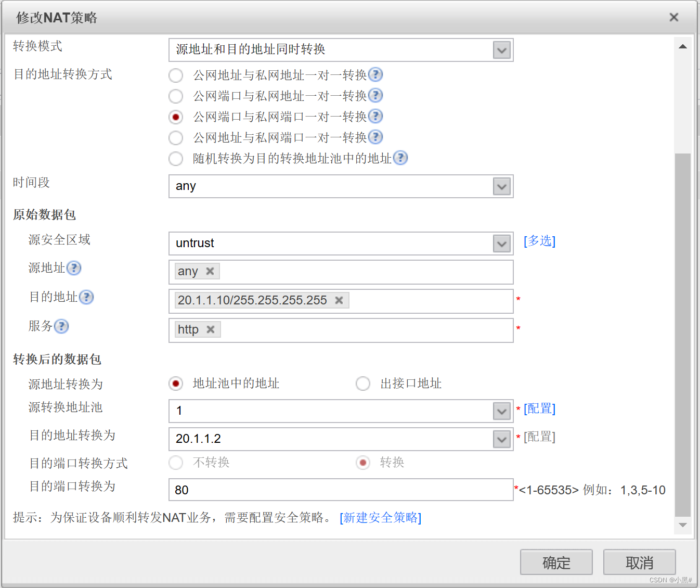Viewport: 700px width, 588px height.
Task: Click help icon beside 随机转换为目的转换地址池中的地址
Action: pos(400,158)
